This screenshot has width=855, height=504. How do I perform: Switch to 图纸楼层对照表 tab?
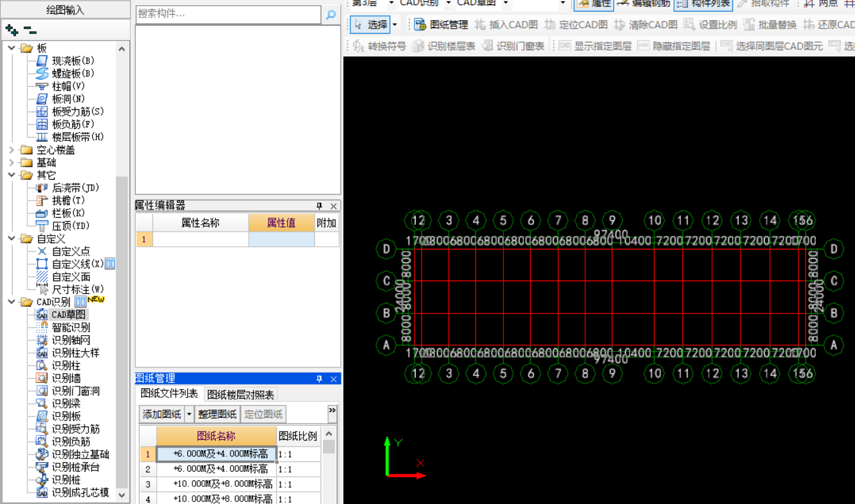click(x=241, y=395)
